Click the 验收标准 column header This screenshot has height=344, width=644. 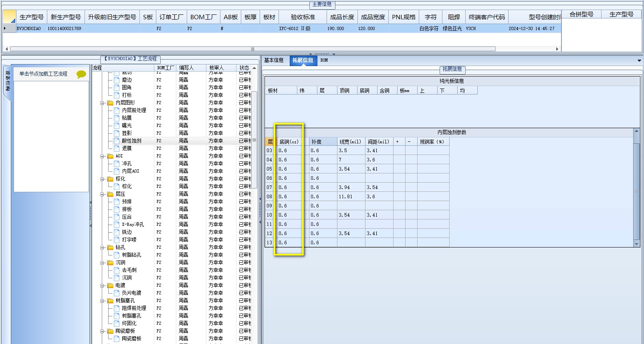pos(303,17)
